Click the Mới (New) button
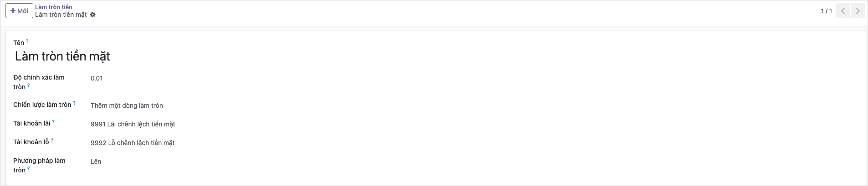Image resolution: width=868 pixels, height=186 pixels. tap(19, 11)
